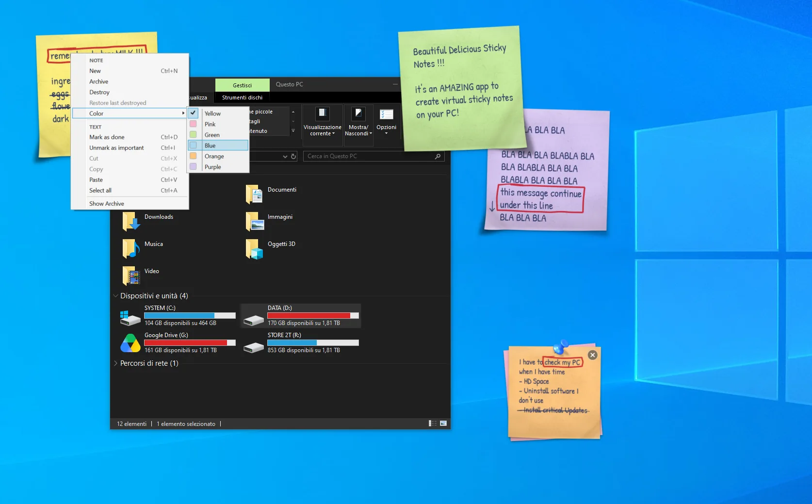Switch to large icons view in status bar

pos(443,423)
